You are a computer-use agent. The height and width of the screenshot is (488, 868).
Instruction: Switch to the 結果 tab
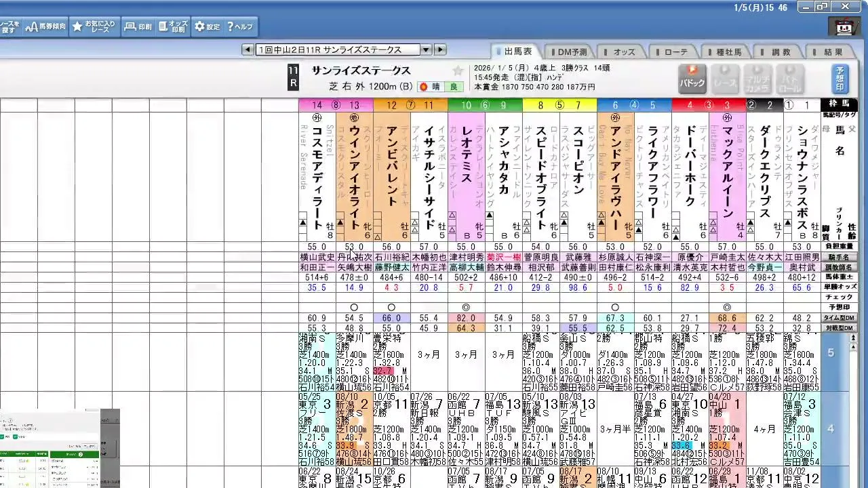(x=832, y=52)
